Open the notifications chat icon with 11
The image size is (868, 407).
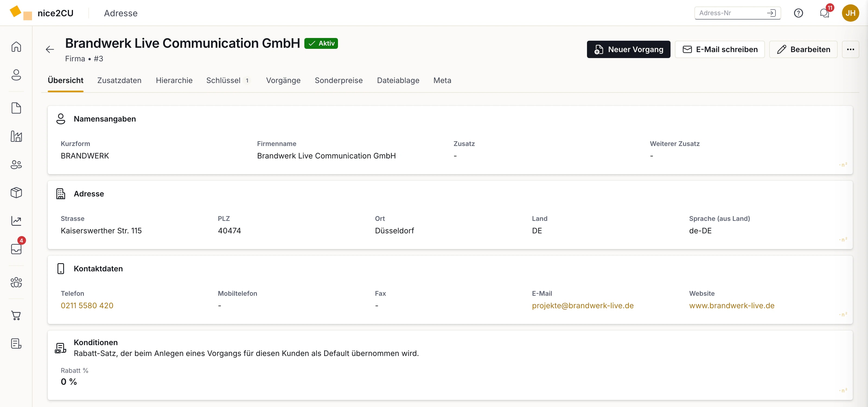(x=824, y=13)
